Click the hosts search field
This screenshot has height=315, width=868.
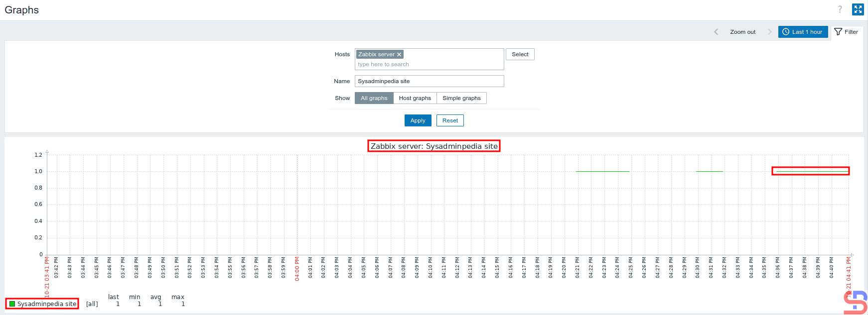pos(429,65)
